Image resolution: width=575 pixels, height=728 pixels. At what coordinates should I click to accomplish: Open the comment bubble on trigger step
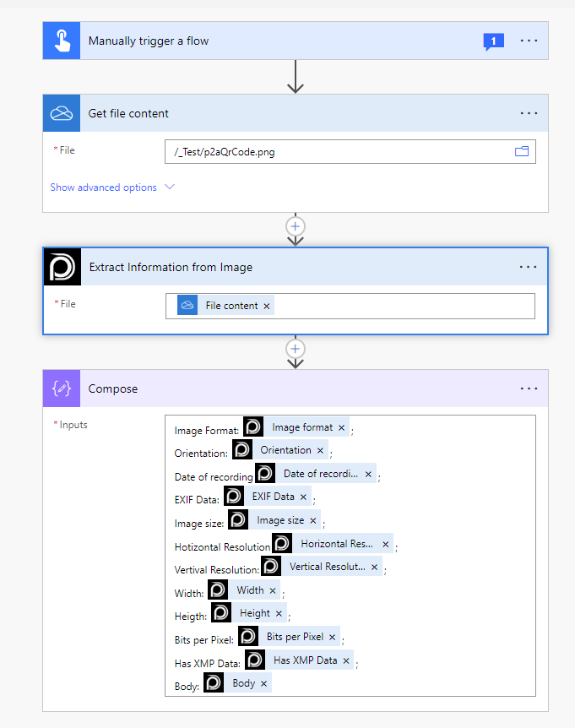493,41
